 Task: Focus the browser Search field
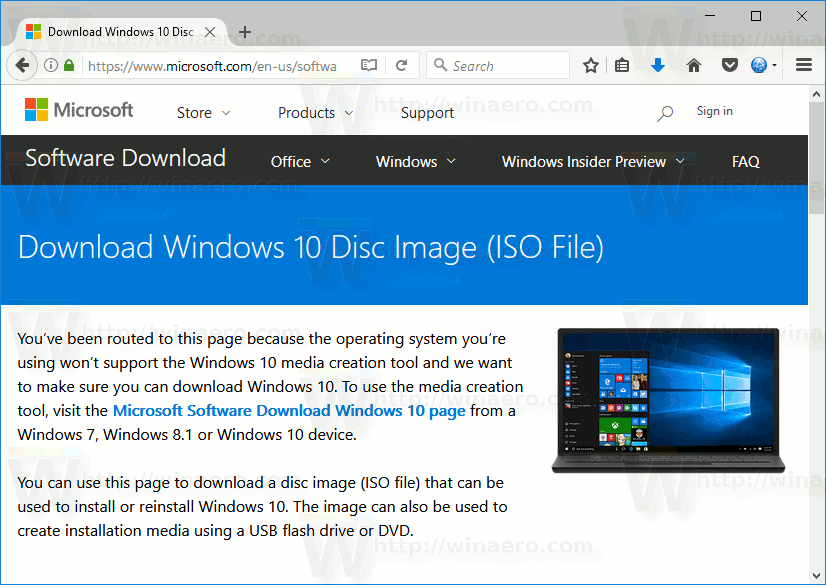498,65
